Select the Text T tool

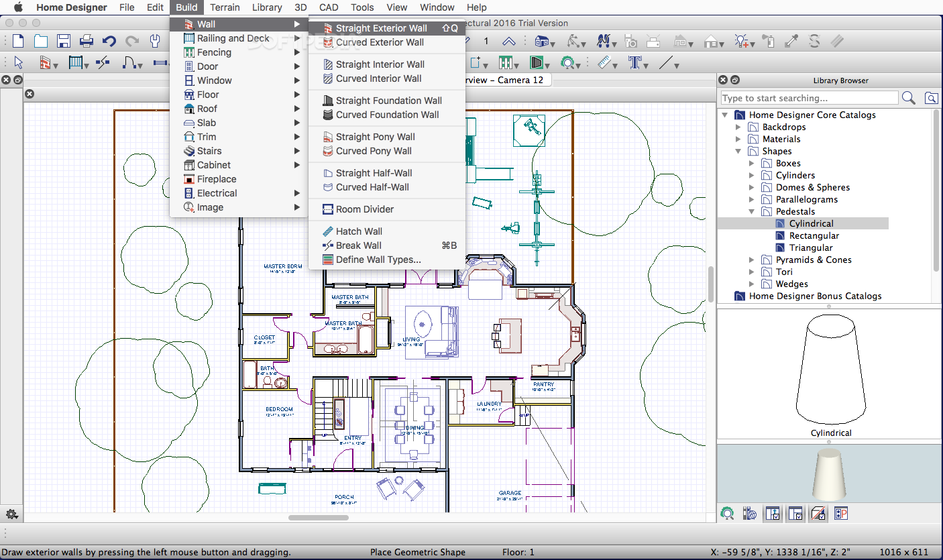pos(634,63)
